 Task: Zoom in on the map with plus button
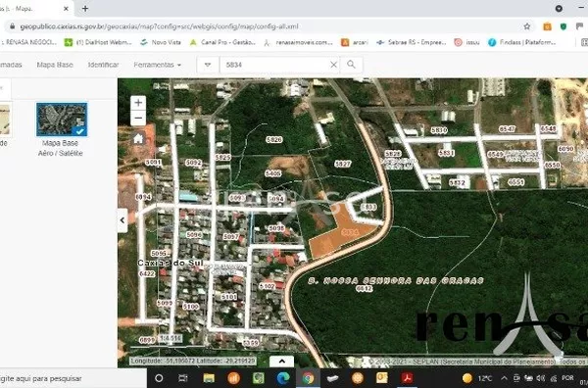138,103
